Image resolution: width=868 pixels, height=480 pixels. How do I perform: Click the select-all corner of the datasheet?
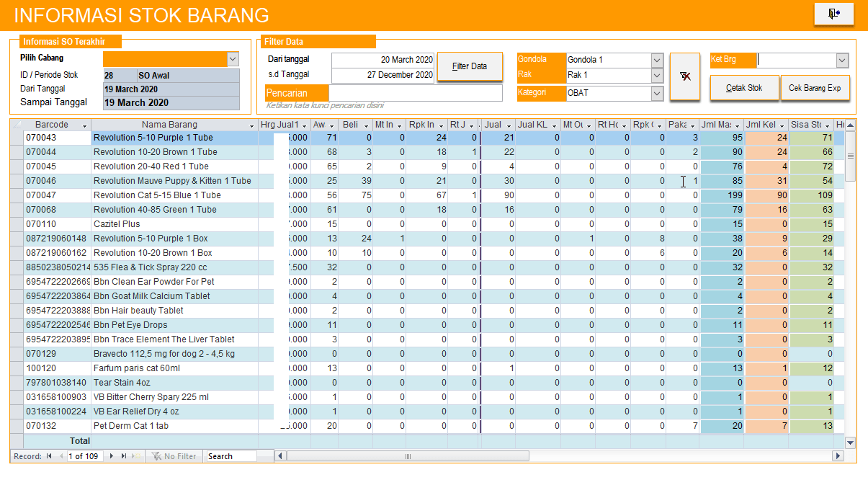17,125
